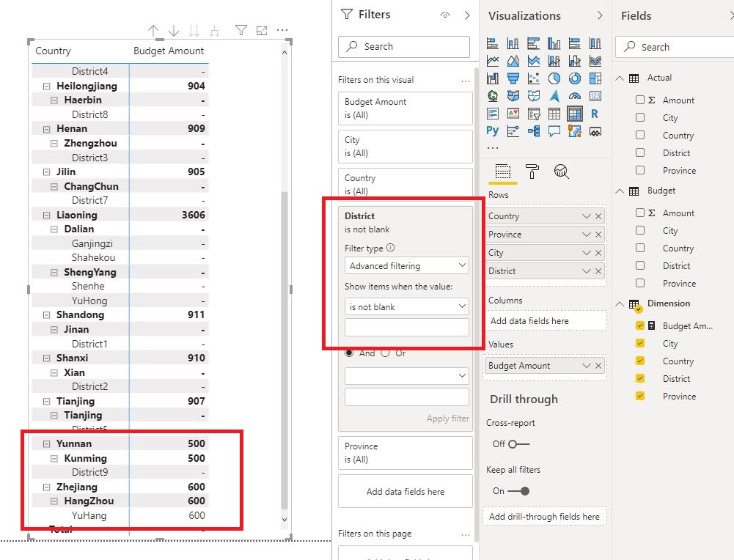
Task: Select the treemap visual
Action: click(x=595, y=78)
